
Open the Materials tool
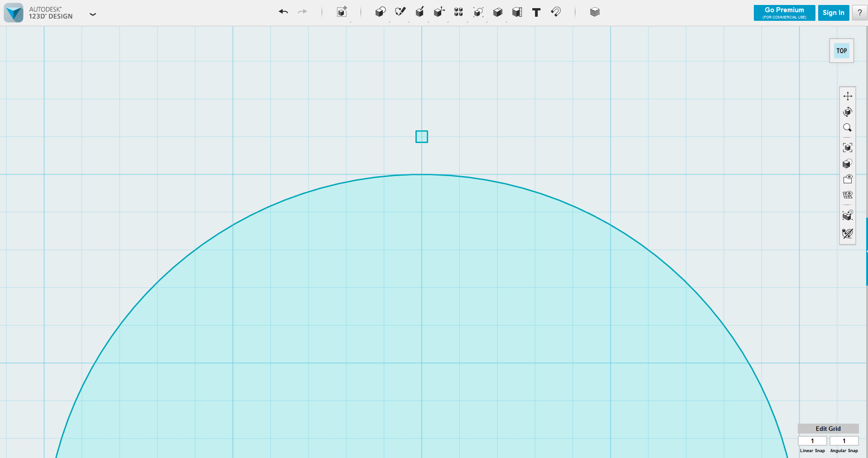coord(595,12)
